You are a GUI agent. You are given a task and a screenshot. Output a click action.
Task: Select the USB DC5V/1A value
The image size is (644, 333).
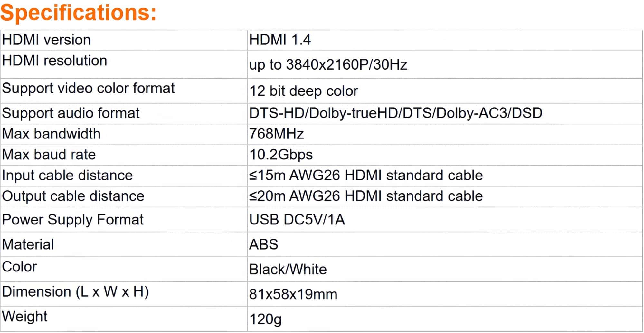coord(297,220)
